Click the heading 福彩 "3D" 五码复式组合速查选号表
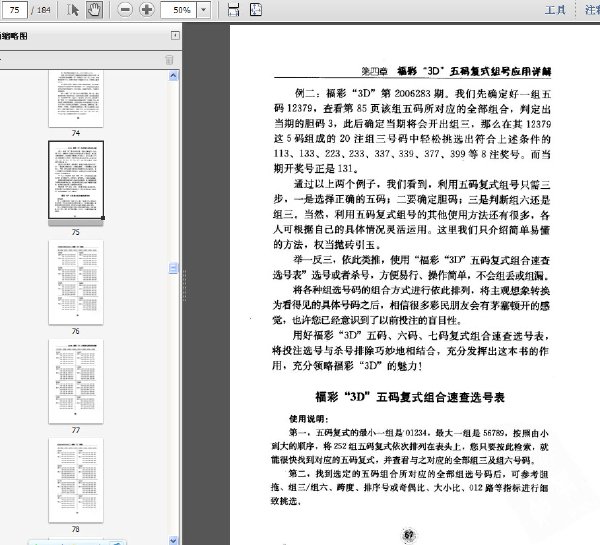Screen dimensions: 600x545 coord(410,397)
